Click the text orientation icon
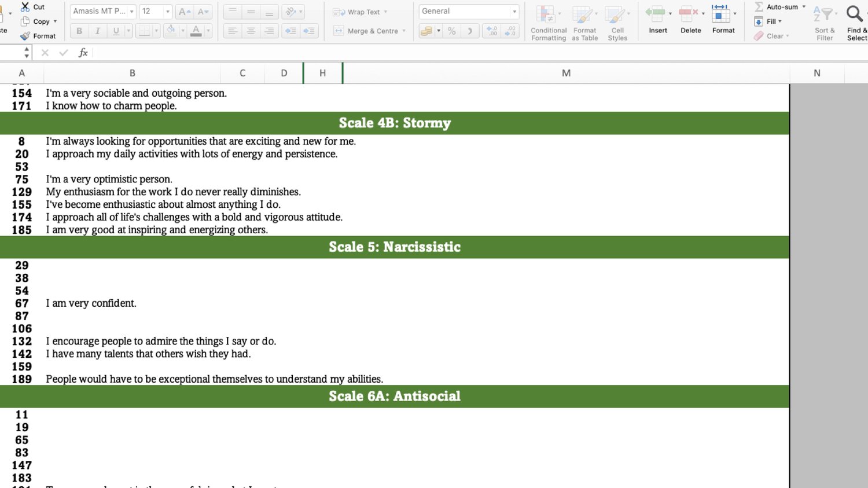Screen dimensions: 868x488 coord(291,12)
